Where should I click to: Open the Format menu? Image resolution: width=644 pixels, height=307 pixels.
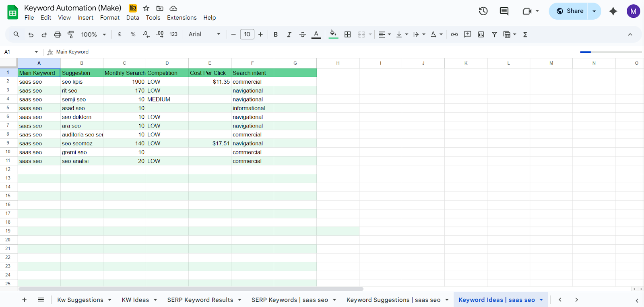point(110,18)
